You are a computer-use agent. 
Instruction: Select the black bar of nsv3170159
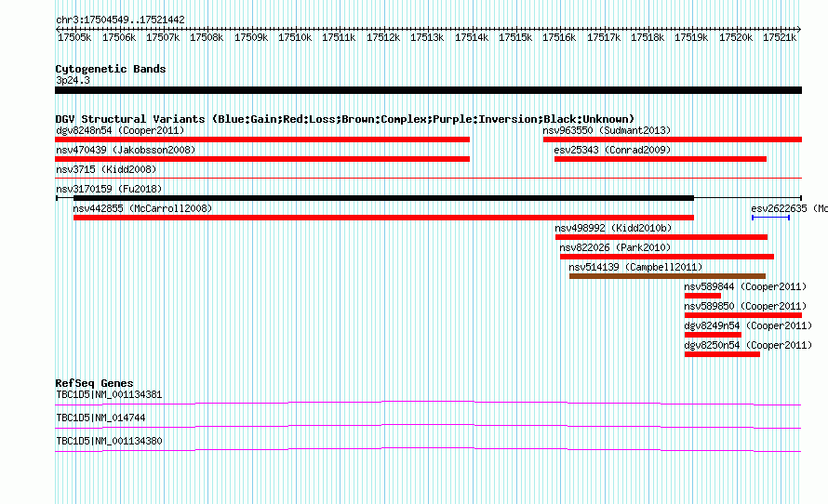383,198
